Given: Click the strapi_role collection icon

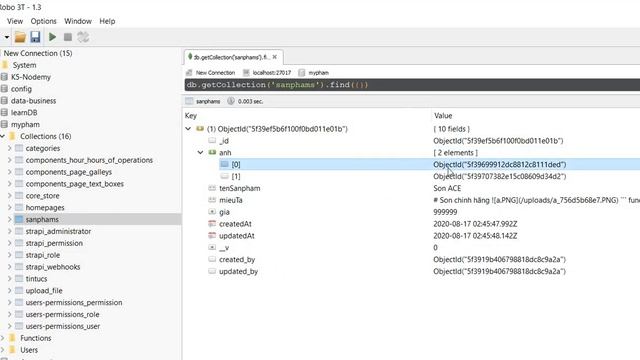Looking at the screenshot, I should tap(19, 255).
